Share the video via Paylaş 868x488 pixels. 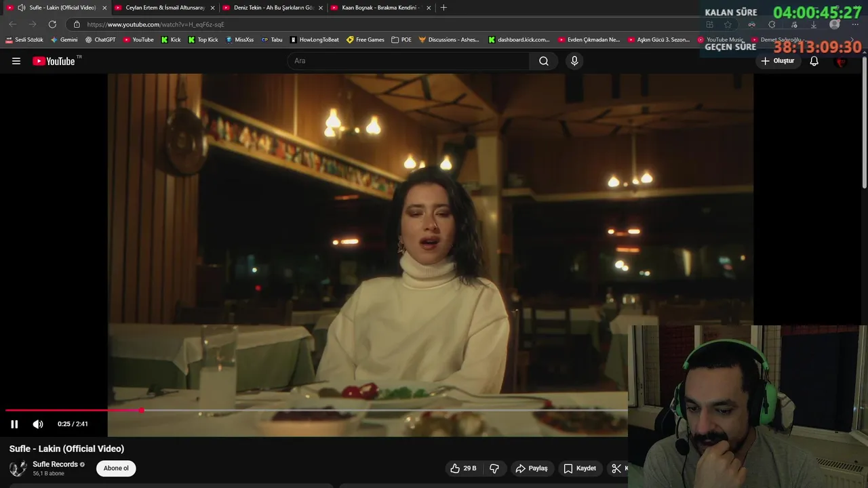(x=532, y=468)
